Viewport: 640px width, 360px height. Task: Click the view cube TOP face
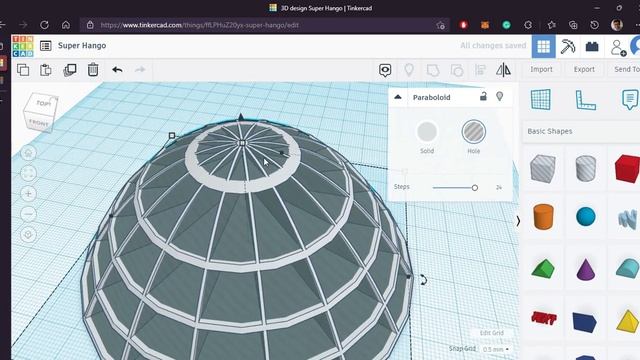[x=43, y=103]
